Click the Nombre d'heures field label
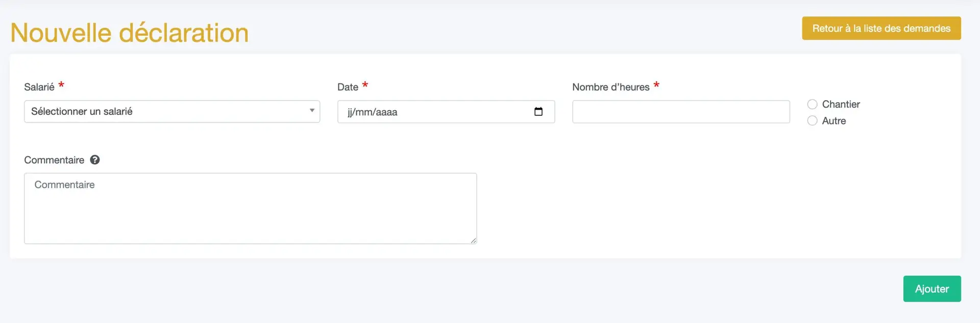Screen dimensions: 980x323 [x=610, y=87]
